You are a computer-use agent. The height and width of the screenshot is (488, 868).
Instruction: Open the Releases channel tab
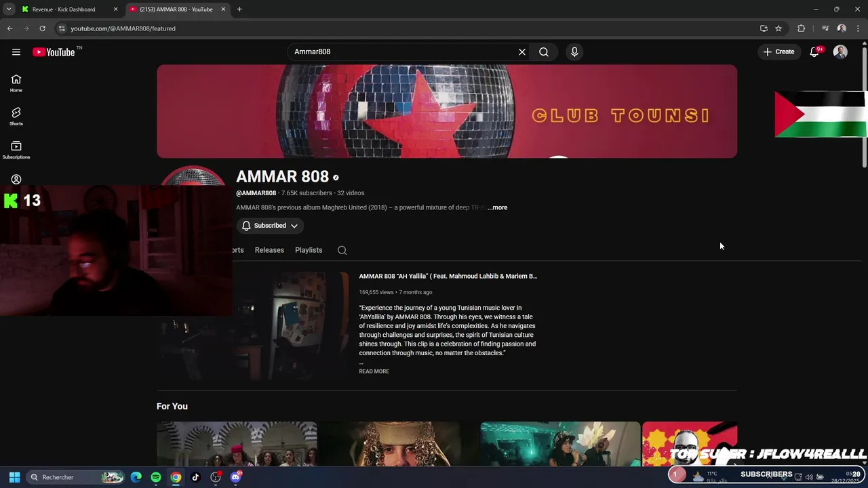(x=269, y=250)
